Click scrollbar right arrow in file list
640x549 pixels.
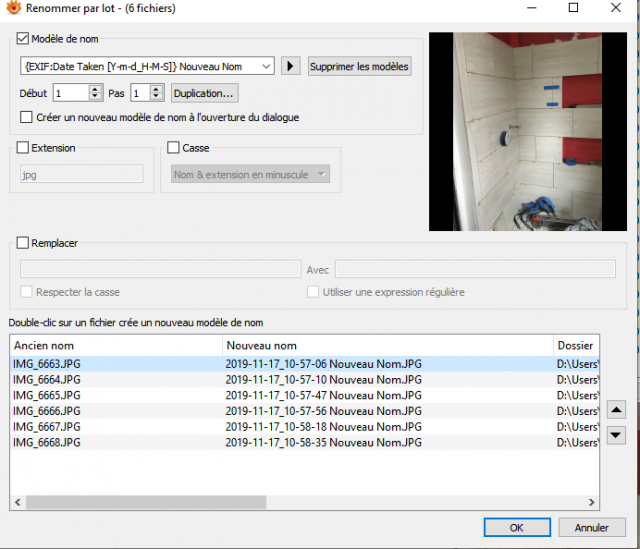pyautogui.click(x=591, y=502)
